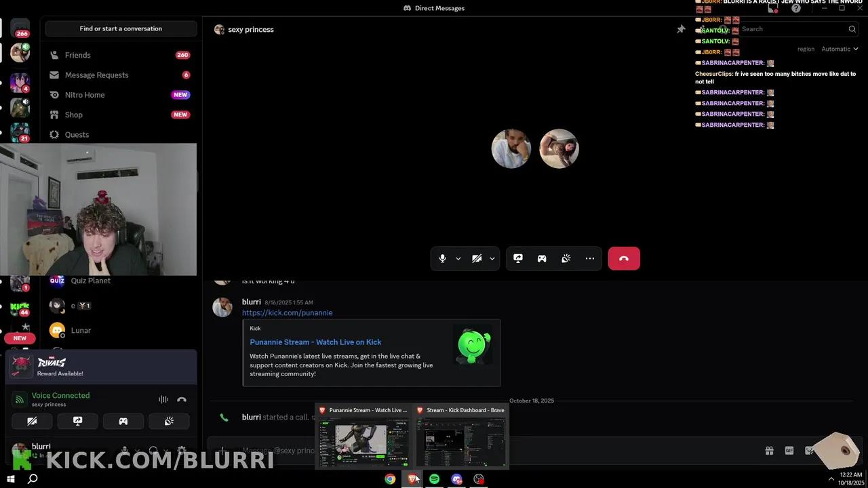Open the pinned messages pin icon
The width and height of the screenshot is (868, 488).
681,29
